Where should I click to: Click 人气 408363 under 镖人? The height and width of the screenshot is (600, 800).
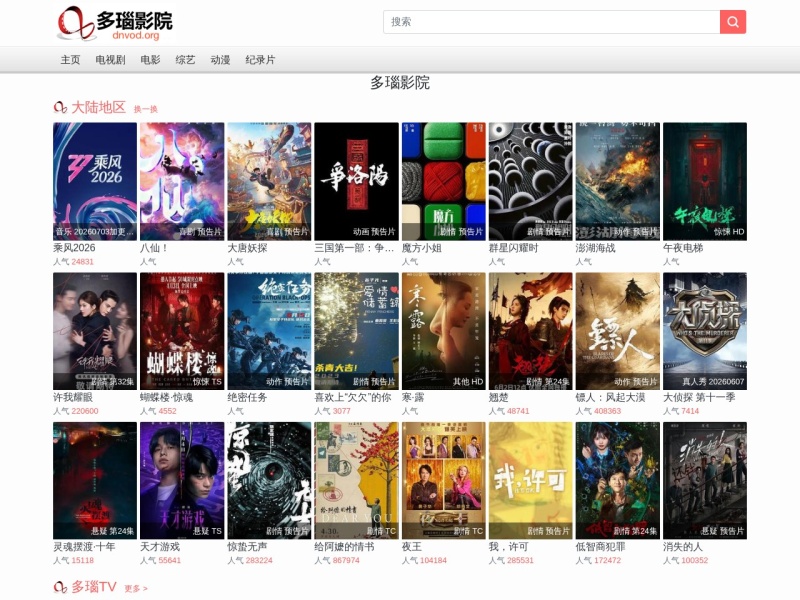tap(599, 411)
